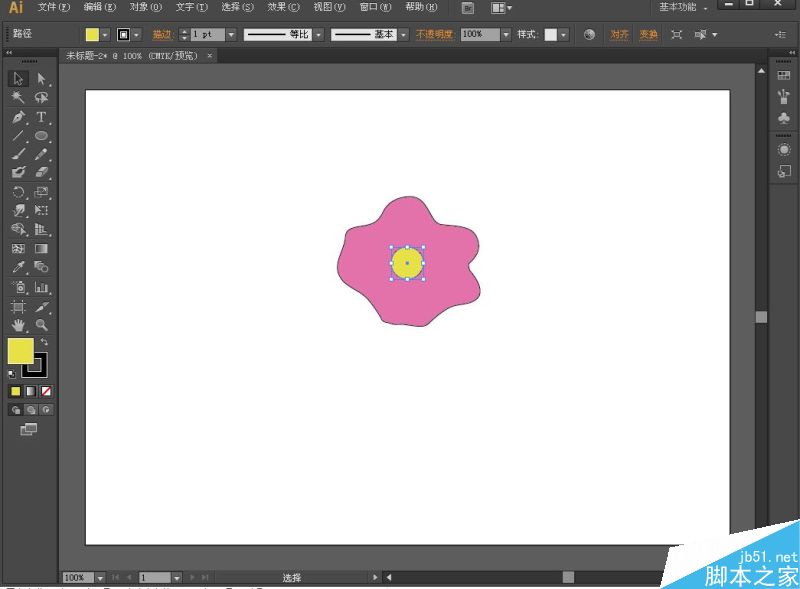This screenshot has height=589, width=800.
Task: Click the 对齐 align link
Action: coord(619,35)
